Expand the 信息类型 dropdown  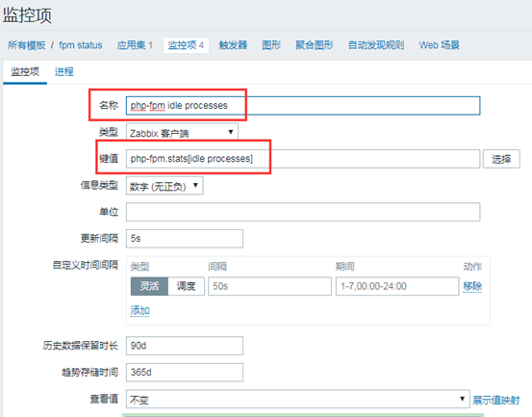pos(165,186)
